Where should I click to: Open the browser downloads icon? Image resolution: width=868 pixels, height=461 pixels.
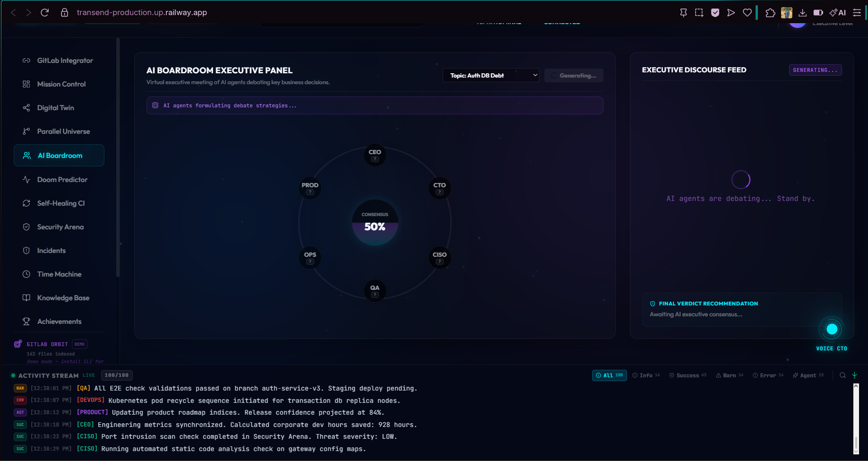coord(802,13)
